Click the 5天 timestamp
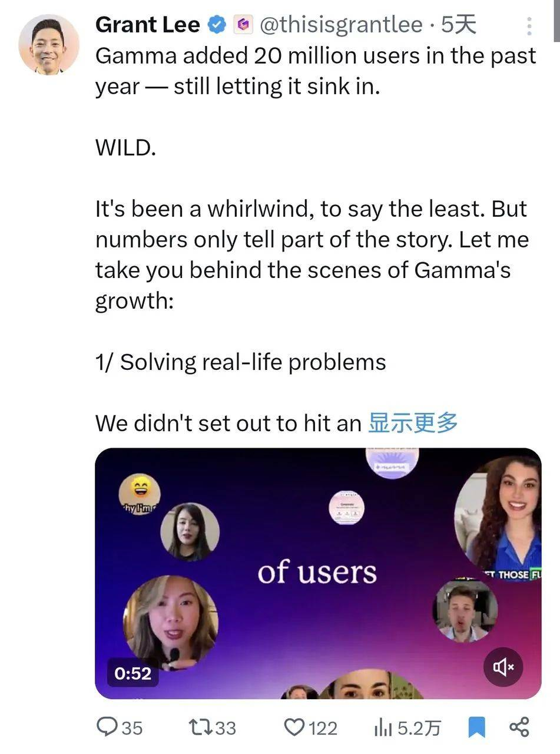Image resolution: width=560 pixels, height=754 pixels. pos(459,25)
